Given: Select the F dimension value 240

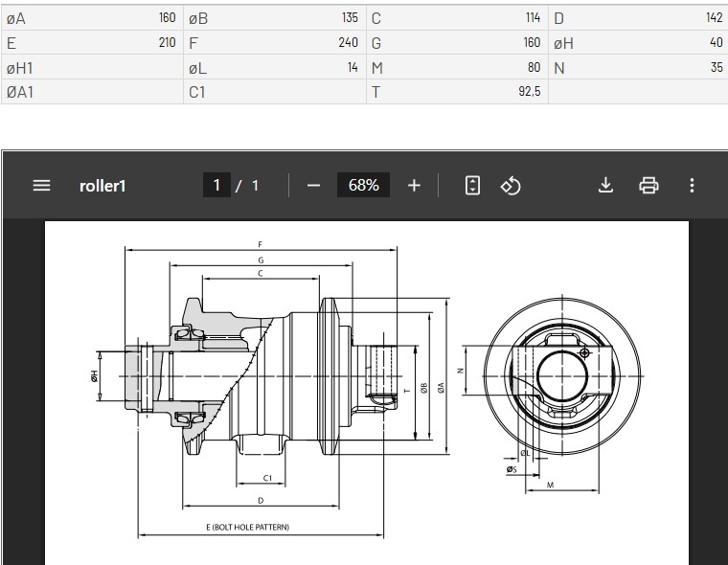Looking at the screenshot, I should (348, 43).
